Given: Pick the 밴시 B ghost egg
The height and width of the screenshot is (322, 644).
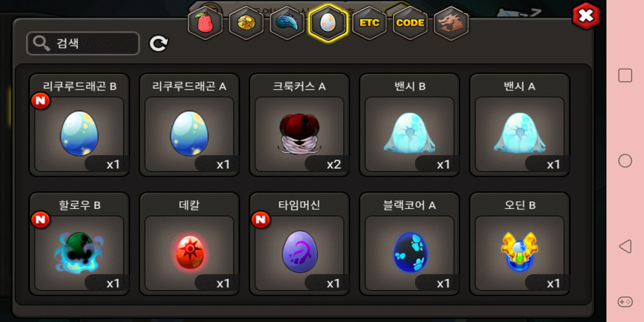Looking at the screenshot, I should (x=410, y=125).
